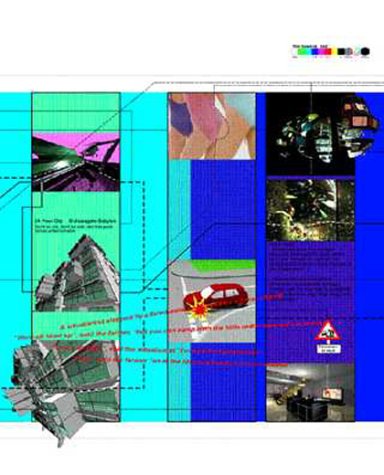
Task: Select the triangular red warning road sign
Action: (x=328, y=331)
